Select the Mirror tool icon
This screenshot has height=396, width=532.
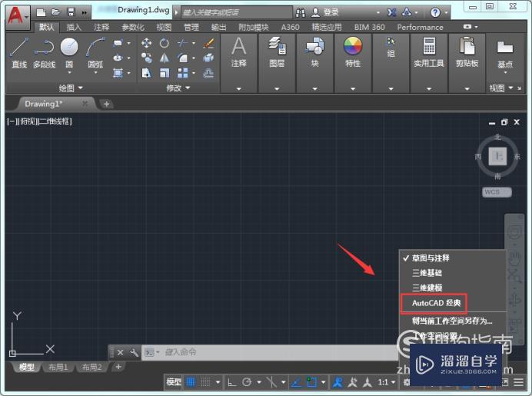(165, 58)
